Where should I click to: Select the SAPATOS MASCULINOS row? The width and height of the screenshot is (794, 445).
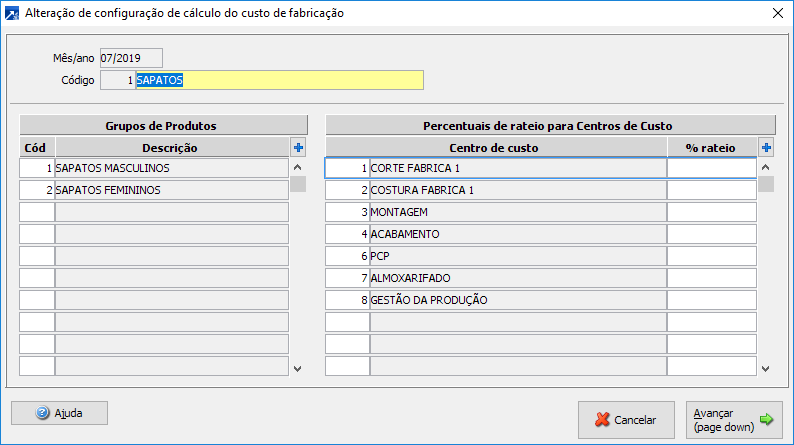pos(171,168)
